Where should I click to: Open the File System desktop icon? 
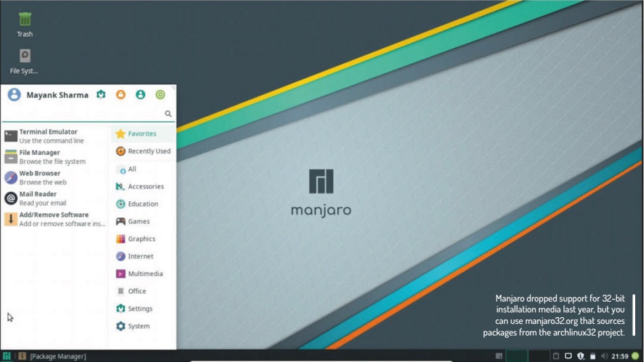[24, 62]
